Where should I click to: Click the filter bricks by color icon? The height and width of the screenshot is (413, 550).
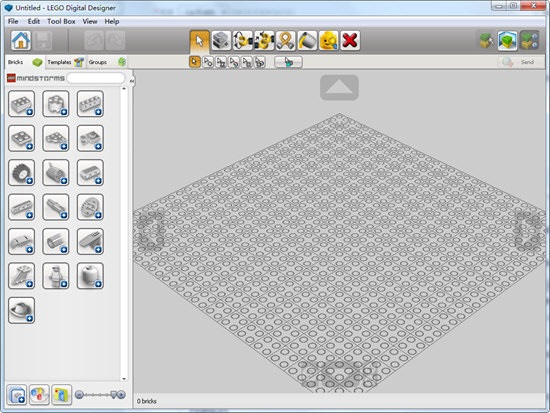click(x=39, y=395)
